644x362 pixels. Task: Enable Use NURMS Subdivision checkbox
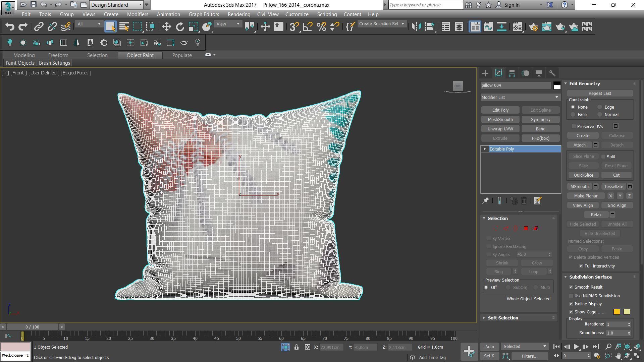click(x=571, y=296)
